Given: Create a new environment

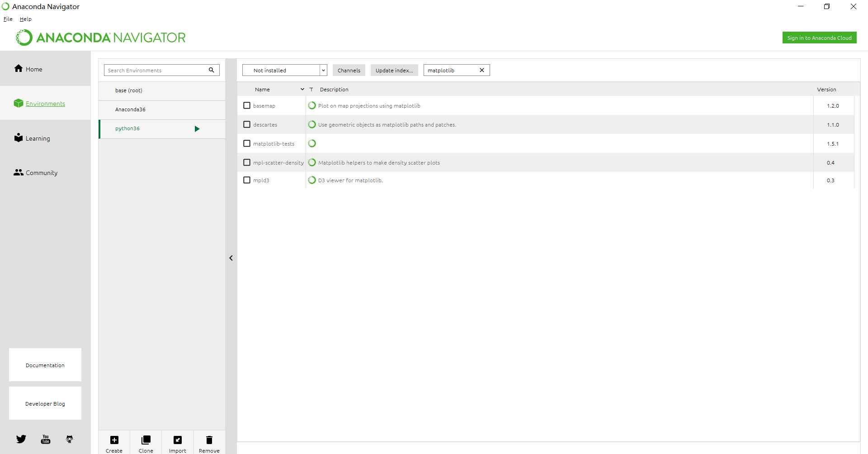Looking at the screenshot, I should coord(114,444).
